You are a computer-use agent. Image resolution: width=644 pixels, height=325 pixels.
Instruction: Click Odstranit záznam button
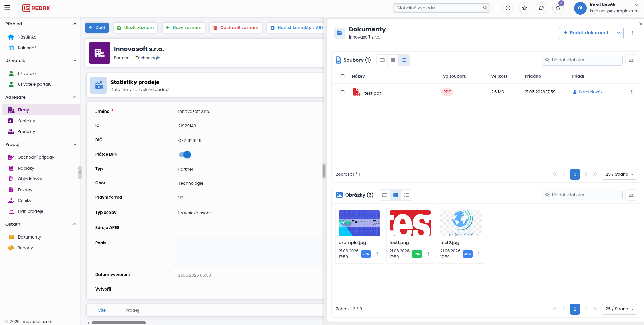(236, 28)
